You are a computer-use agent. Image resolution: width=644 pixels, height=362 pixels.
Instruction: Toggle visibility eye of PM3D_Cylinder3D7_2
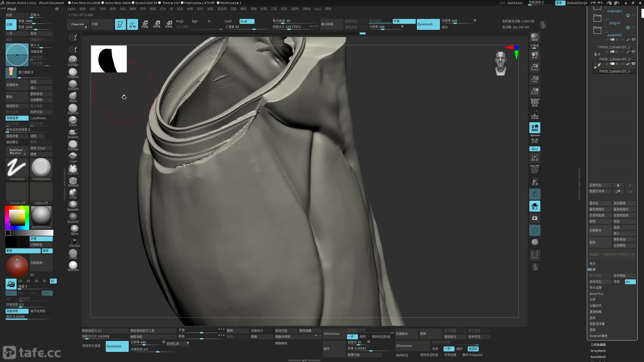point(633,39)
